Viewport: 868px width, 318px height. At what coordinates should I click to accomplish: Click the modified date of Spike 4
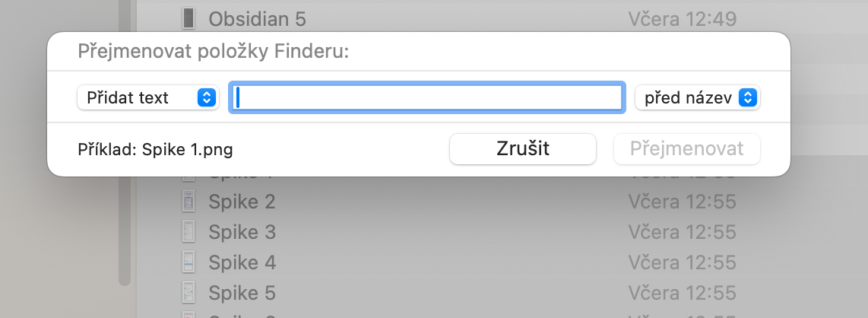point(682,262)
